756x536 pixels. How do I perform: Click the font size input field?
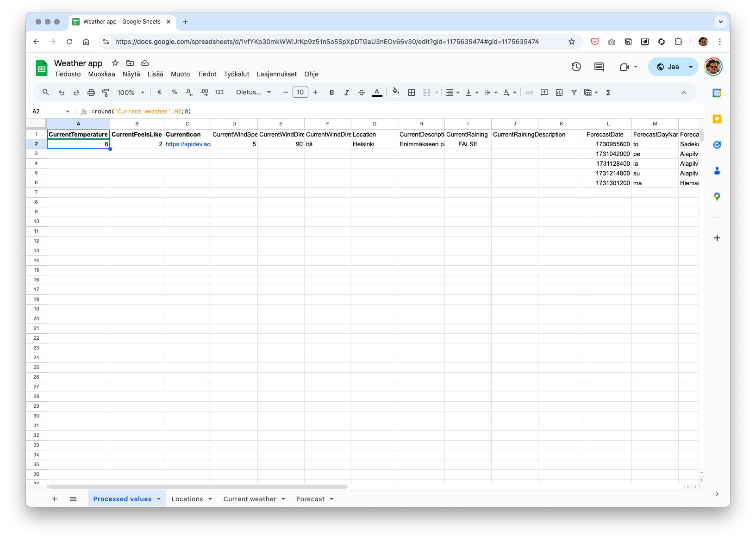300,93
